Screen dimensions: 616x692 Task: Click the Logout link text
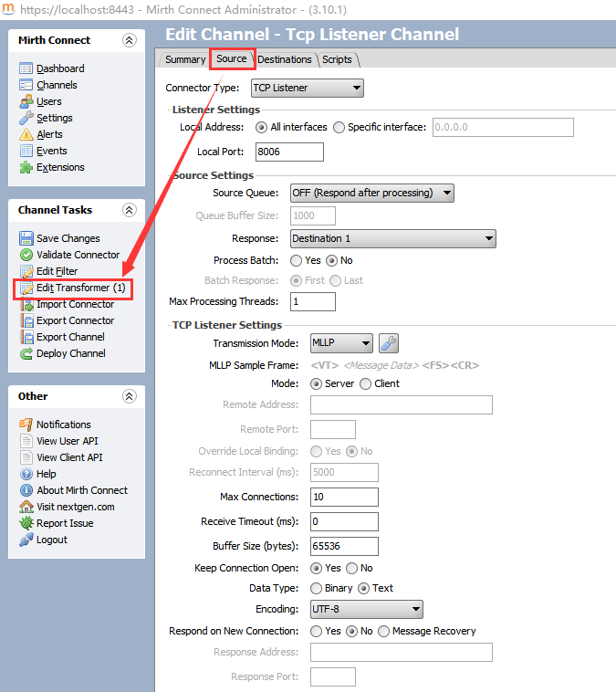click(52, 540)
